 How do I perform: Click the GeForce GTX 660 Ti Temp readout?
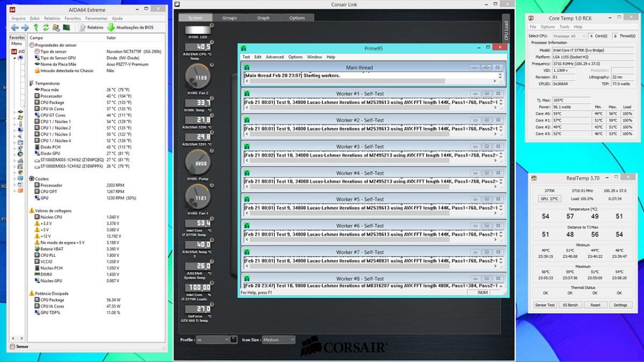pos(198,309)
